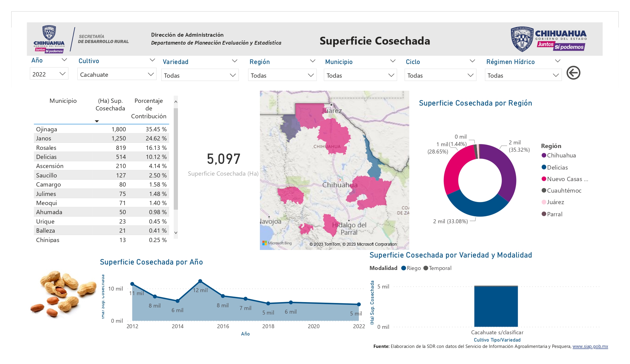
Task: Select the Ojinaga row in table
Action: pos(101,129)
